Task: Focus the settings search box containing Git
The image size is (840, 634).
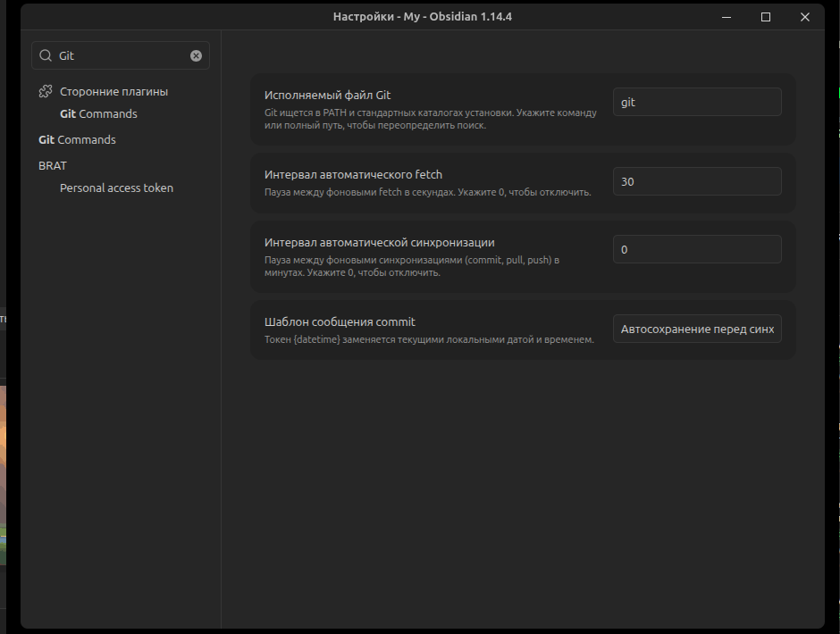Action: (121, 55)
